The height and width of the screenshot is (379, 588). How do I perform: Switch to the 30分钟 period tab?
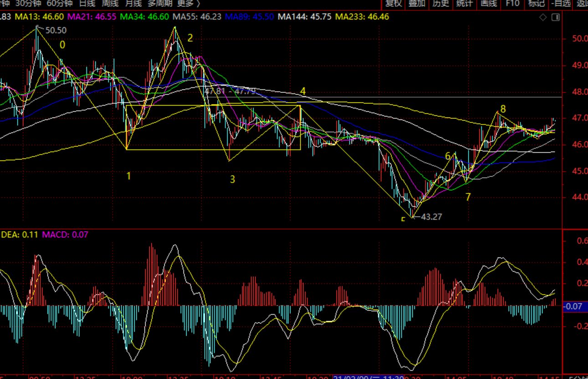[28, 4]
